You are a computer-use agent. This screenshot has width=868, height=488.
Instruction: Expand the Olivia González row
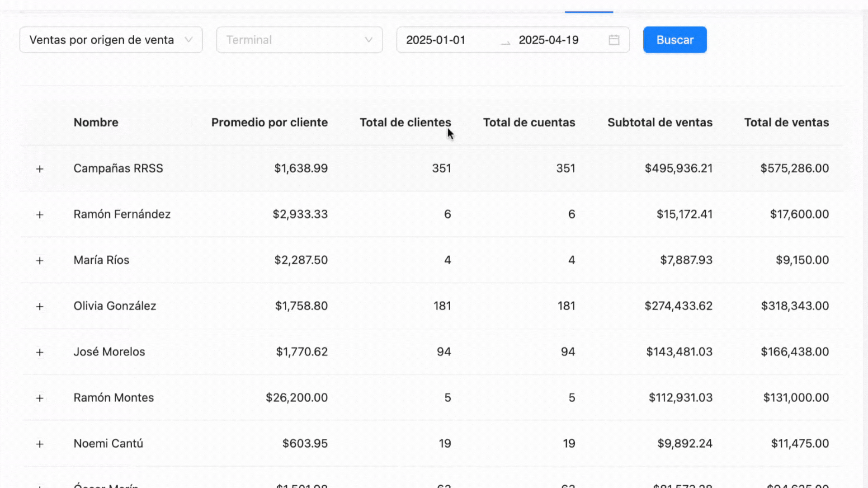pyautogui.click(x=40, y=306)
